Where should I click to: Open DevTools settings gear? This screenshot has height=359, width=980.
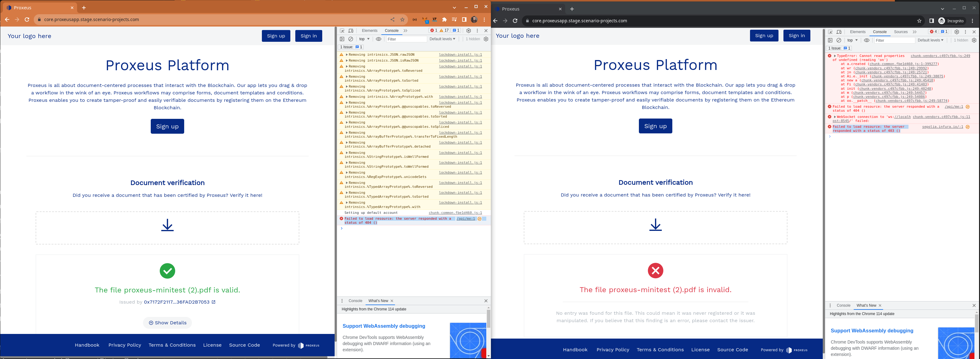(469, 30)
